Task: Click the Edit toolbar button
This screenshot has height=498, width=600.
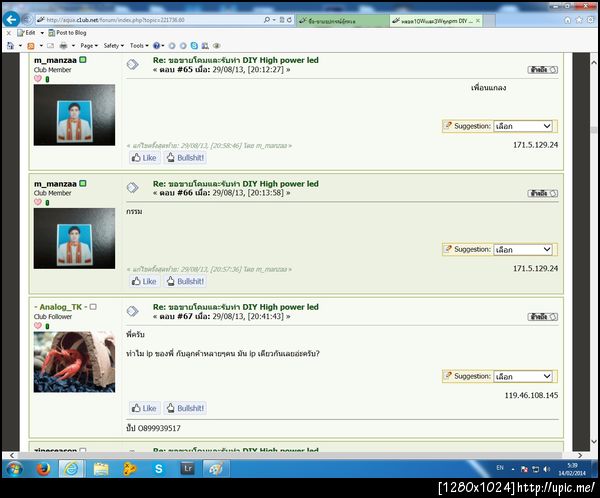Action: coord(26,33)
